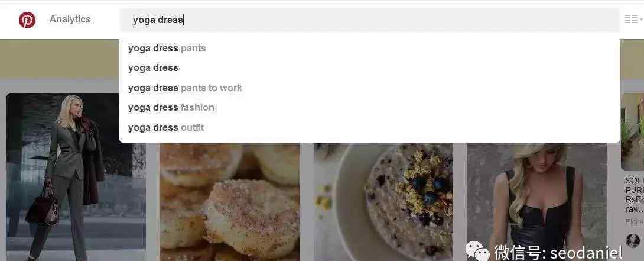Viewport: 644px width, 261px height.
Task: Open the partial plant-and-building pin on right
Action: pyautogui.click(x=633, y=132)
